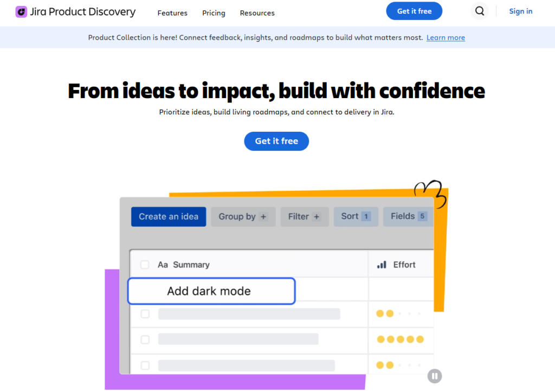The width and height of the screenshot is (555, 392).
Task: Click the Effort bar chart icon
Action: [382, 265]
